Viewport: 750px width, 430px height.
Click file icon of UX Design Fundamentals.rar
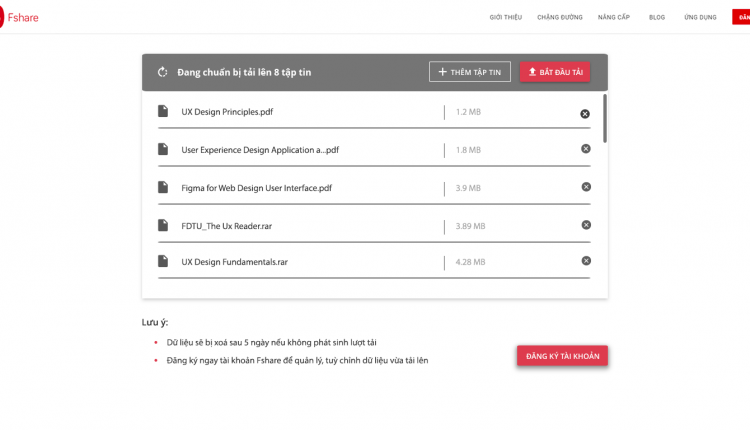coord(163,261)
